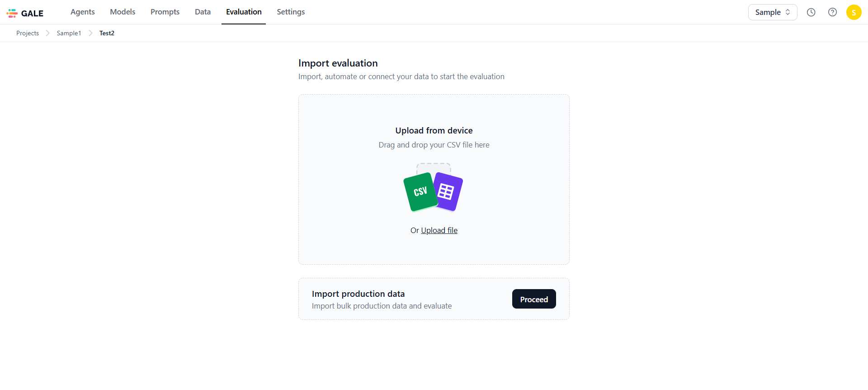Open the help question mark icon

tap(832, 12)
